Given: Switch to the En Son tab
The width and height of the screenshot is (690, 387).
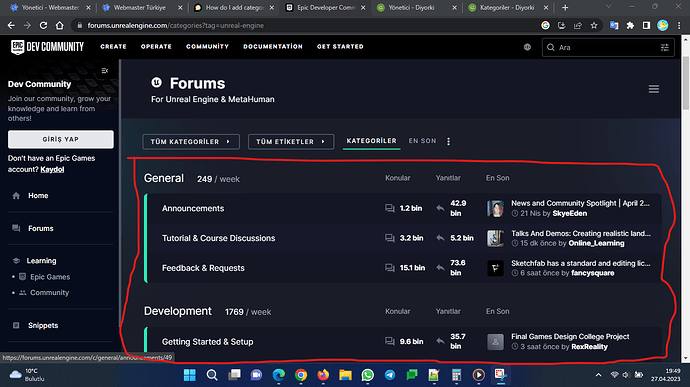Looking at the screenshot, I should pyautogui.click(x=422, y=141).
